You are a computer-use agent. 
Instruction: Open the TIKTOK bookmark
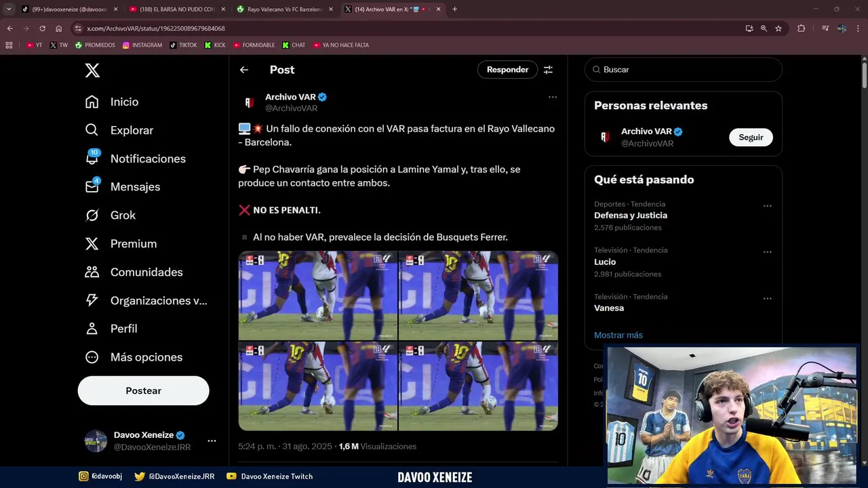(x=183, y=45)
